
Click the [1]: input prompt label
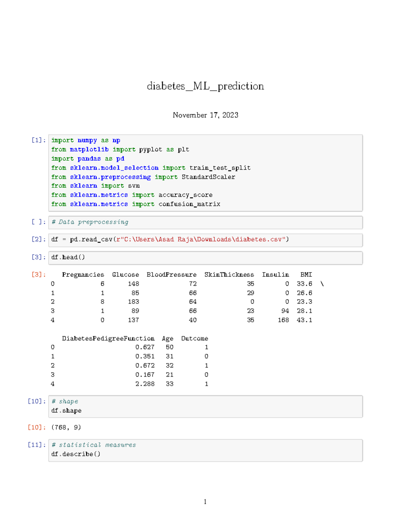coord(38,140)
